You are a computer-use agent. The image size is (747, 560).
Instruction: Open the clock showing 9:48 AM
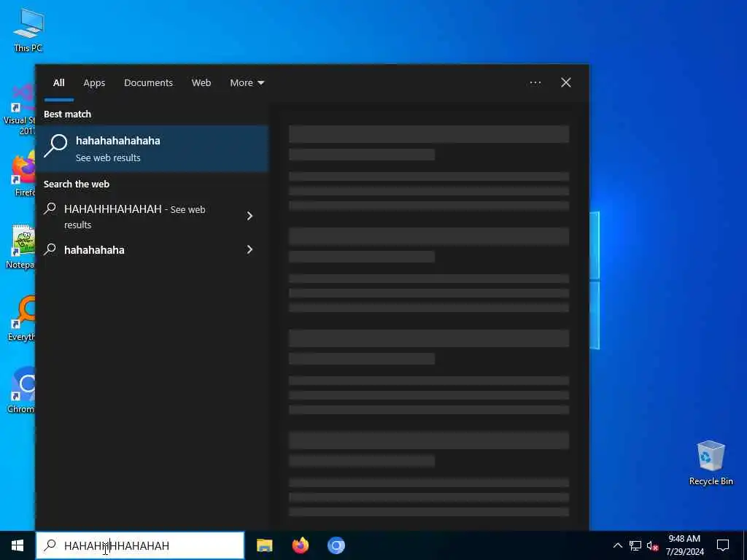[x=684, y=545]
